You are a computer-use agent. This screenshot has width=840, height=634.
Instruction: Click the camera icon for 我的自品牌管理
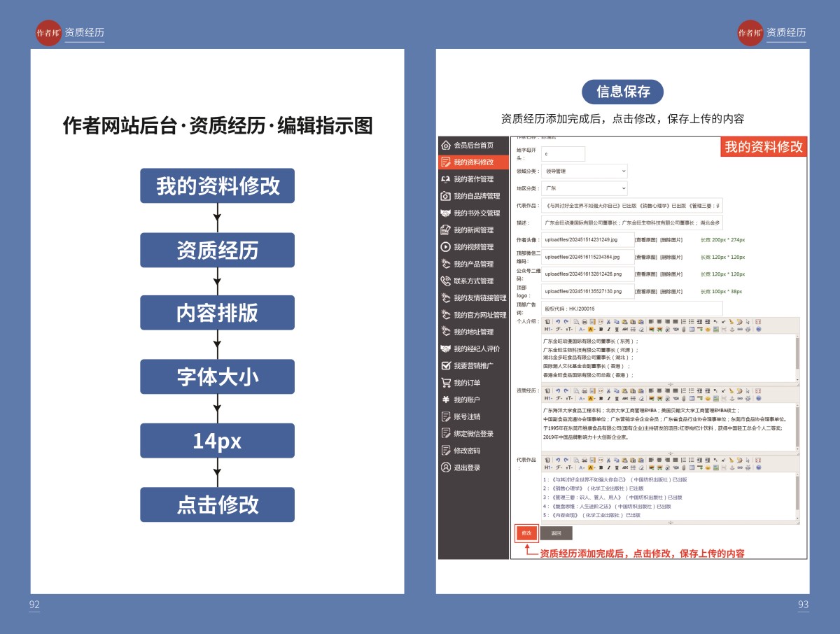(x=445, y=197)
